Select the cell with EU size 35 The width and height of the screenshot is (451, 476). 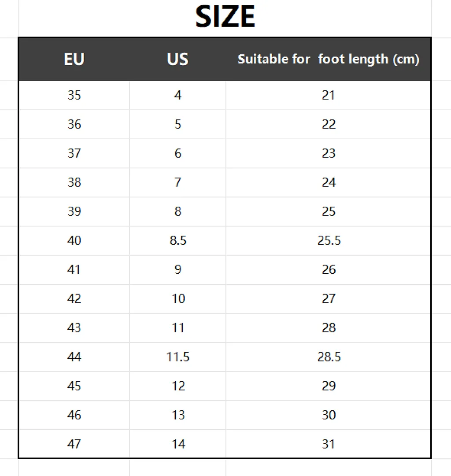74,95
